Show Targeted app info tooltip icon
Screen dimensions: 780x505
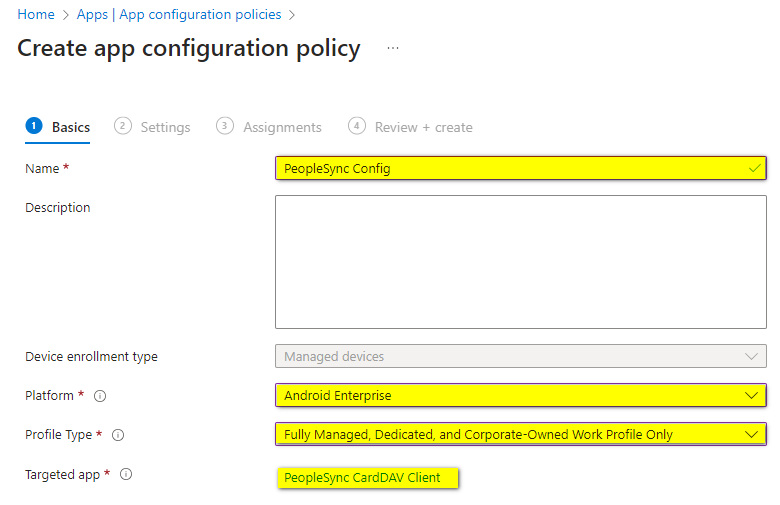(x=126, y=474)
